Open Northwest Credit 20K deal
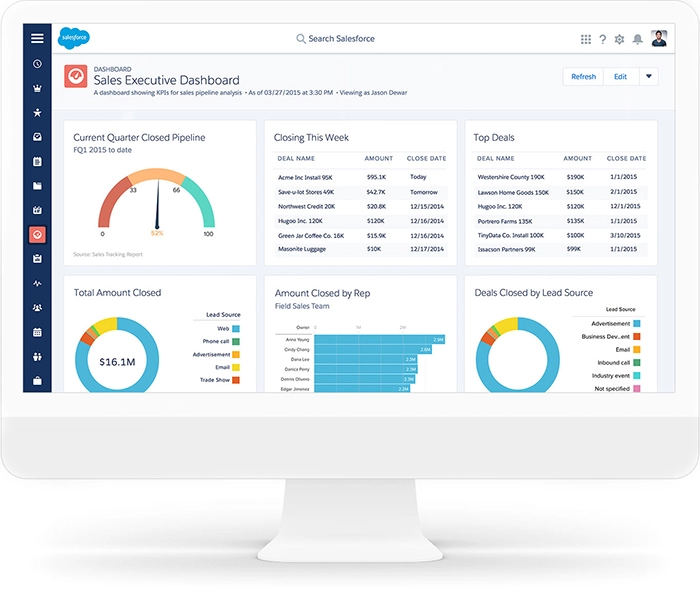The height and width of the screenshot is (594, 700). pos(306,207)
